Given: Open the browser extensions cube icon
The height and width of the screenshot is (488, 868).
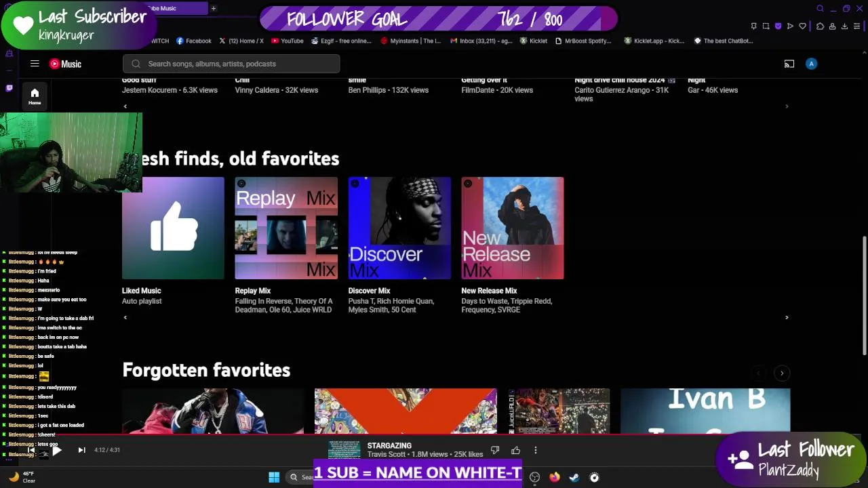Looking at the screenshot, I should 820,26.
